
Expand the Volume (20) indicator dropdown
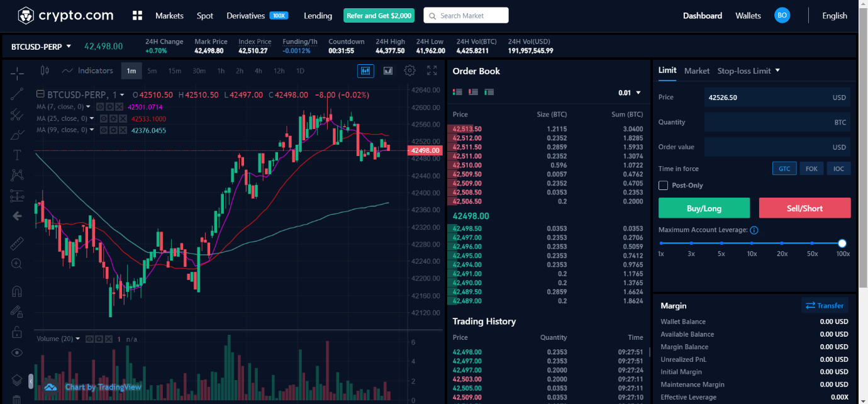click(x=78, y=339)
